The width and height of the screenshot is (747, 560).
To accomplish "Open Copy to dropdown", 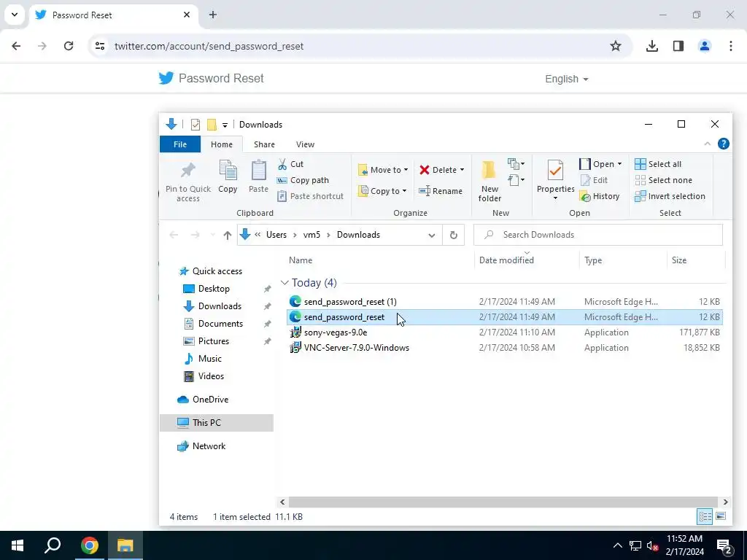I will [382, 191].
